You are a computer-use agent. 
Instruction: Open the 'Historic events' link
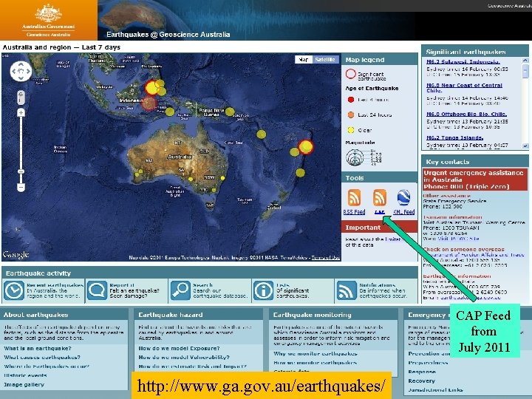tap(25, 375)
